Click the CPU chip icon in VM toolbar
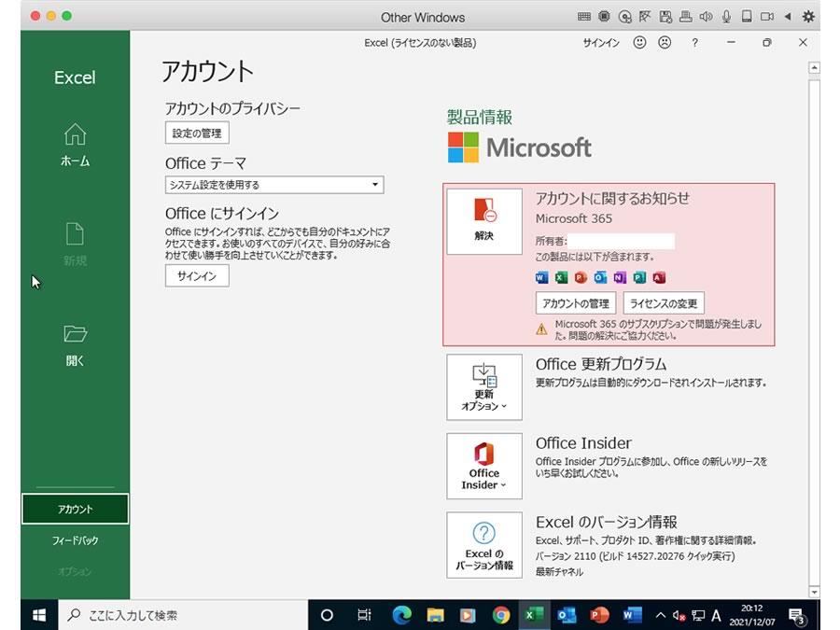 click(x=604, y=17)
